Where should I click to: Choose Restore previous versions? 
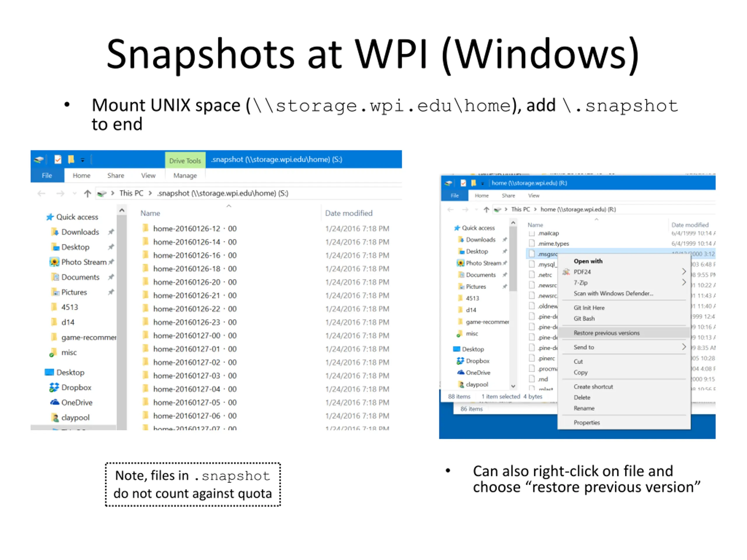tap(624, 333)
